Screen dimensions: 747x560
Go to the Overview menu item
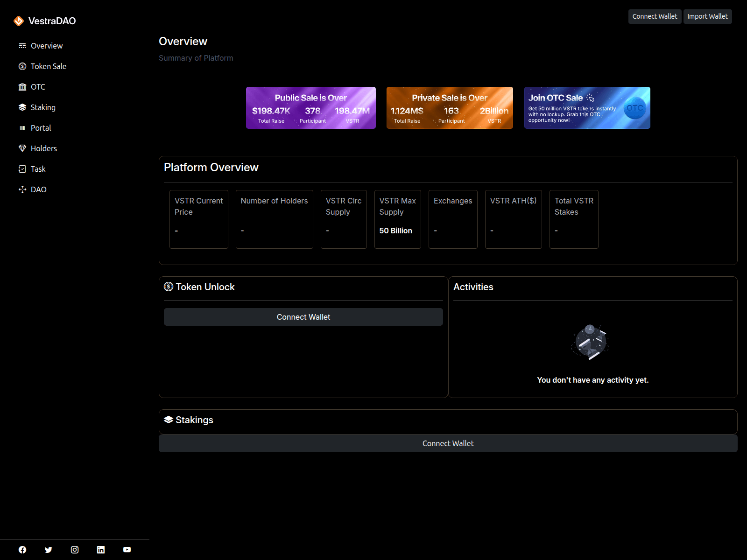(x=47, y=46)
